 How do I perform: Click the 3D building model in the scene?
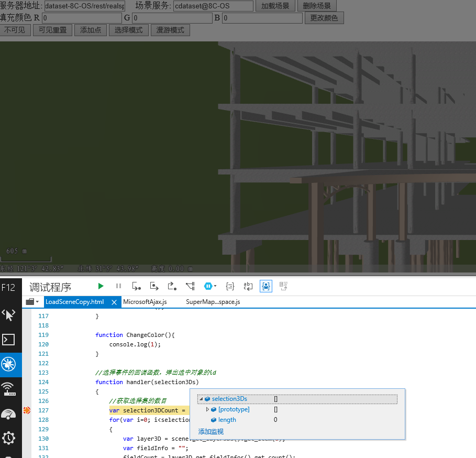[347, 158]
